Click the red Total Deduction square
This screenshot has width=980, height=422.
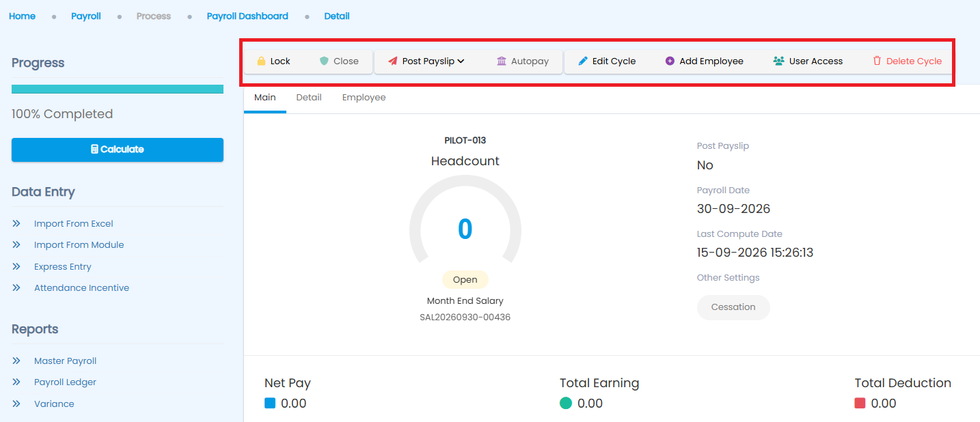click(860, 403)
